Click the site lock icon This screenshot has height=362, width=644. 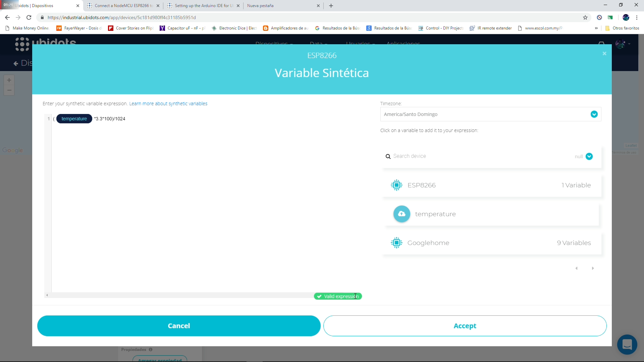pyautogui.click(x=42, y=17)
